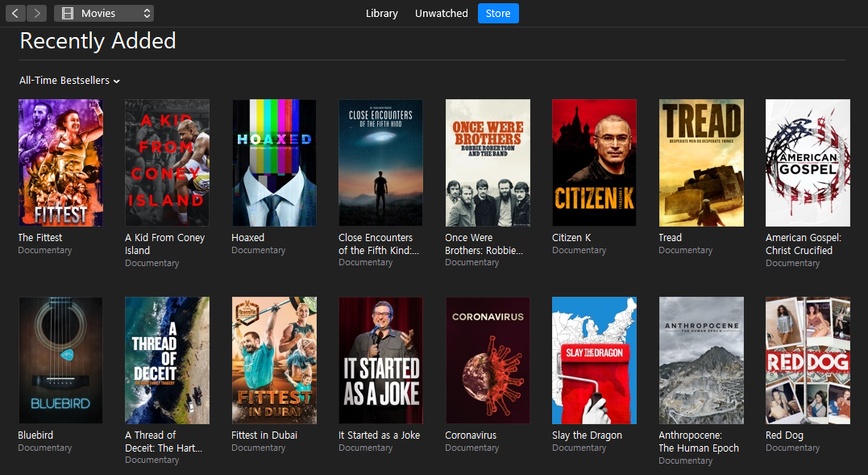Click 'Anthropocene: The Human Epoch' title
The width and height of the screenshot is (868, 475).
699,441
